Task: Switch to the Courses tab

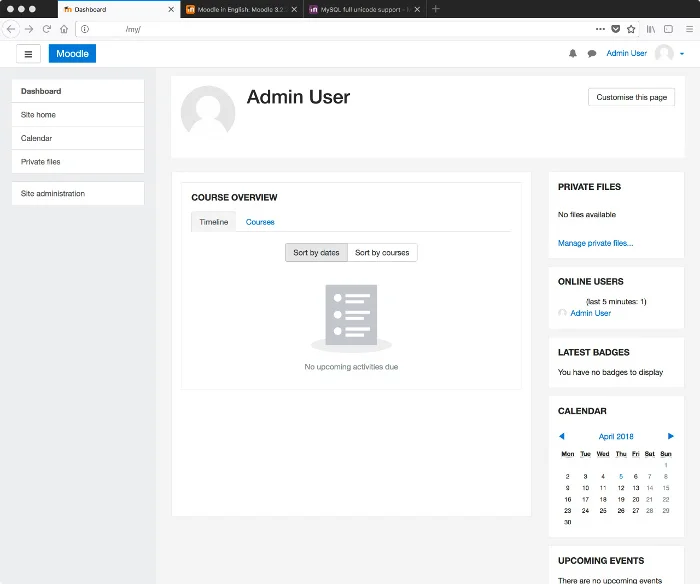Action: click(x=260, y=222)
